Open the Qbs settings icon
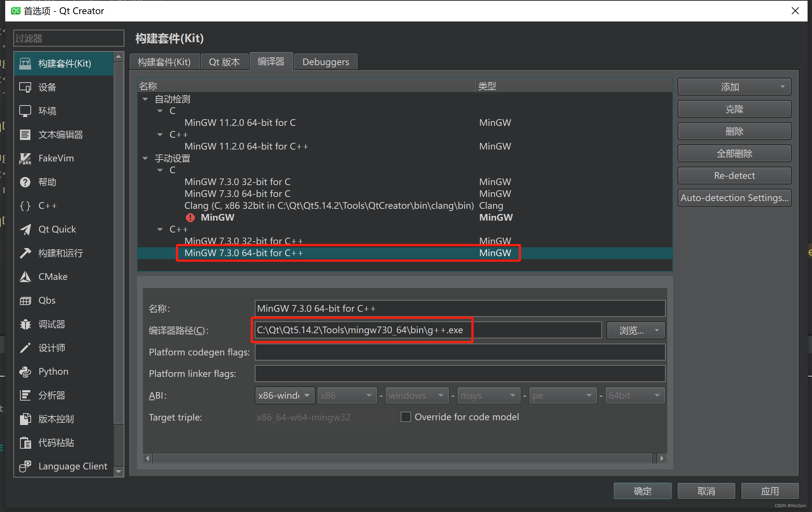The width and height of the screenshot is (812, 512). click(25, 301)
